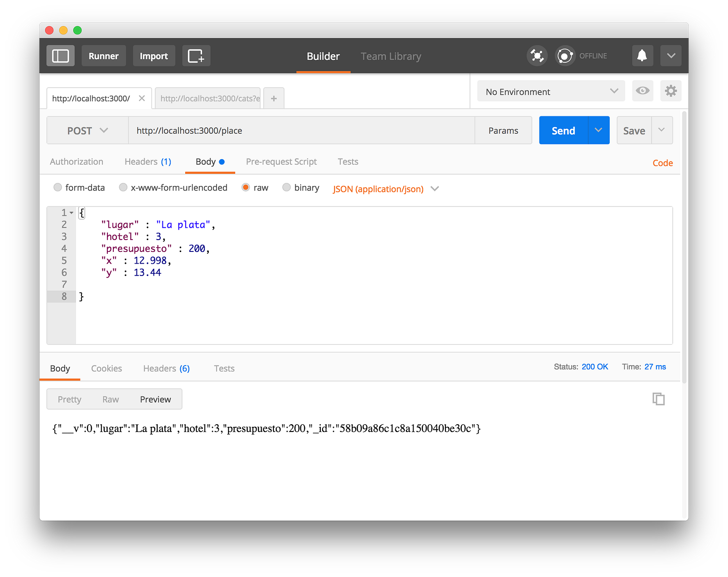Add a new request tab
Image resolution: width=728 pixels, height=577 pixels.
pyautogui.click(x=273, y=98)
